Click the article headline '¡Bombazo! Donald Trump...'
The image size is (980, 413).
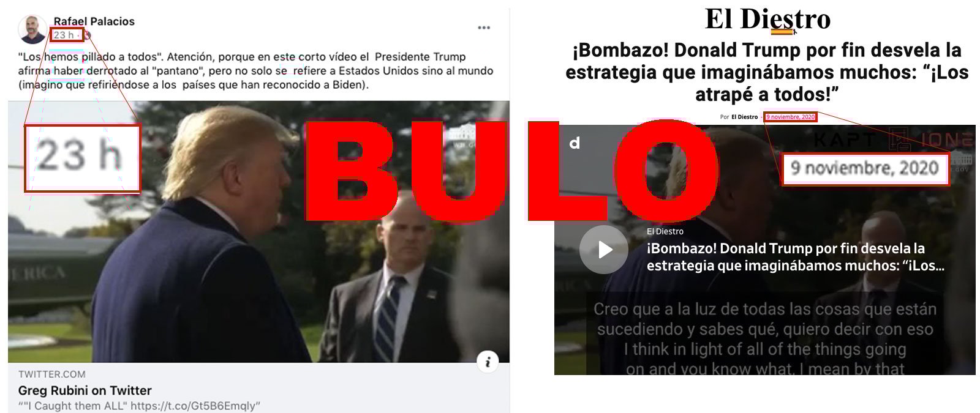767,72
